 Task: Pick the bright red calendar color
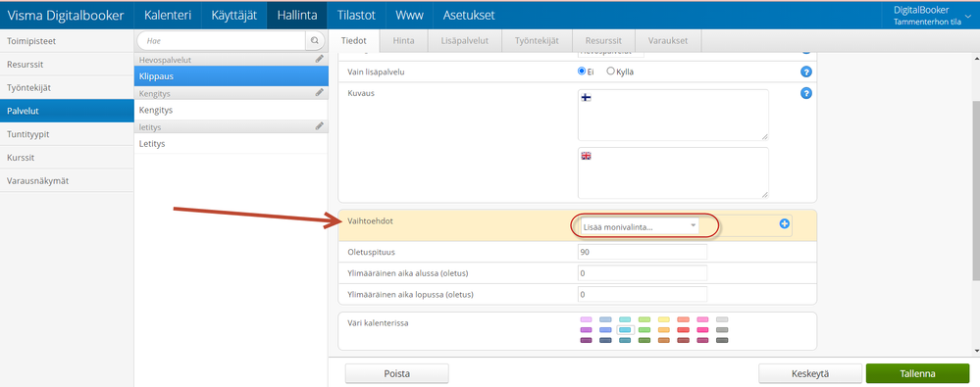(x=683, y=329)
